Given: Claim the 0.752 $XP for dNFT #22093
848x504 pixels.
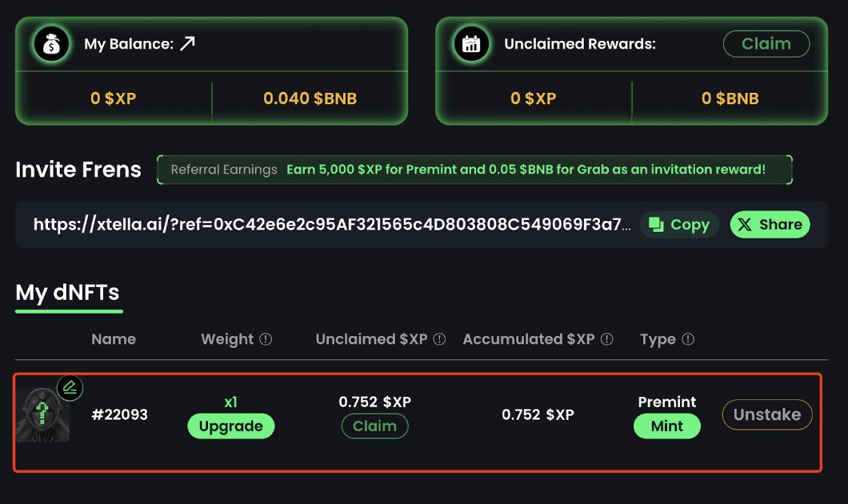Looking at the screenshot, I should 374,426.
